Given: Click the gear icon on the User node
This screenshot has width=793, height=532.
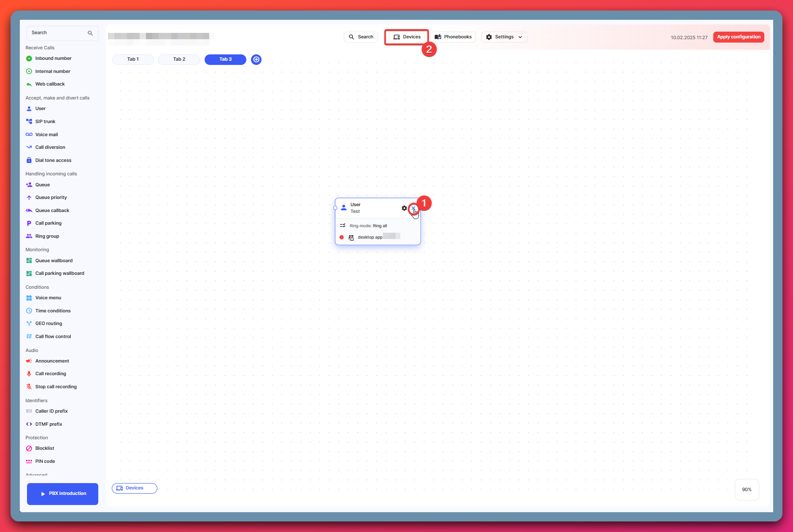Looking at the screenshot, I should pyautogui.click(x=404, y=208).
